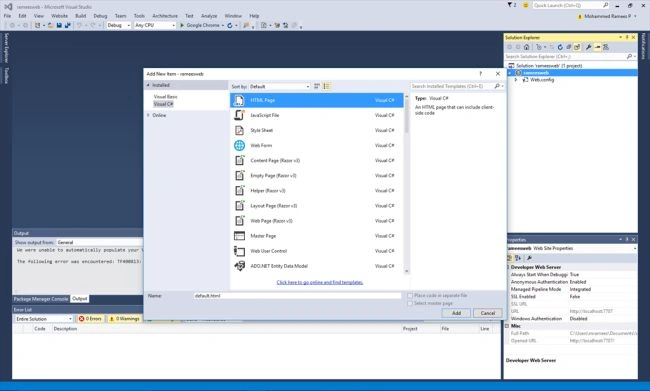Open the Sort by Default dropdown
The height and width of the screenshot is (391, 650).
(279, 86)
